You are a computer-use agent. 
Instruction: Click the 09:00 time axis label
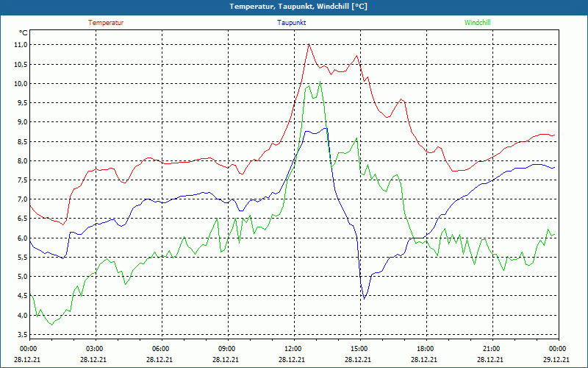click(x=227, y=349)
